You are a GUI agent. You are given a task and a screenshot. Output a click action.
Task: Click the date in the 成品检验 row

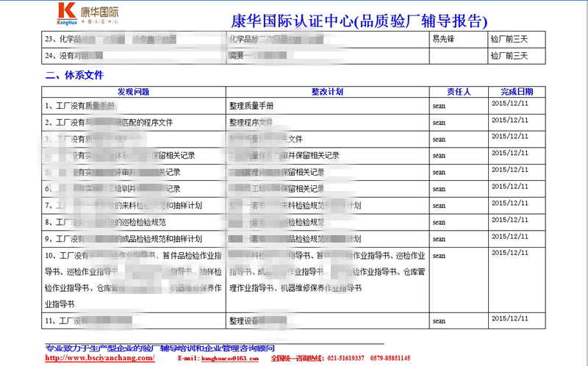point(509,236)
